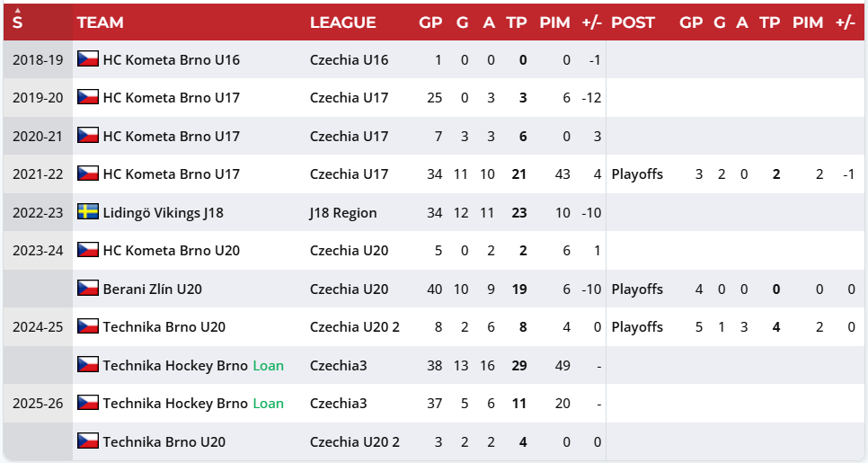Open Berani Zlín U20 team link

(x=152, y=289)
